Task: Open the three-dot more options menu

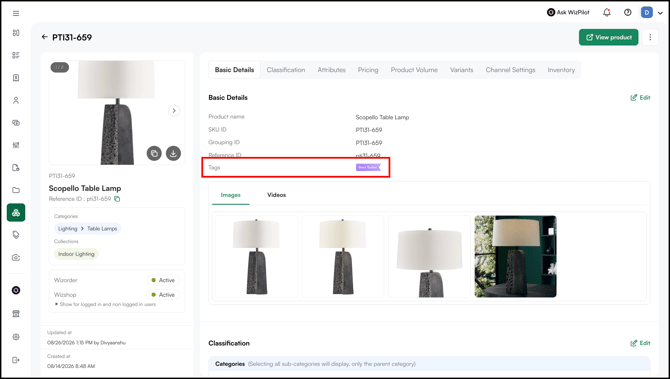Action: (650, 37)
